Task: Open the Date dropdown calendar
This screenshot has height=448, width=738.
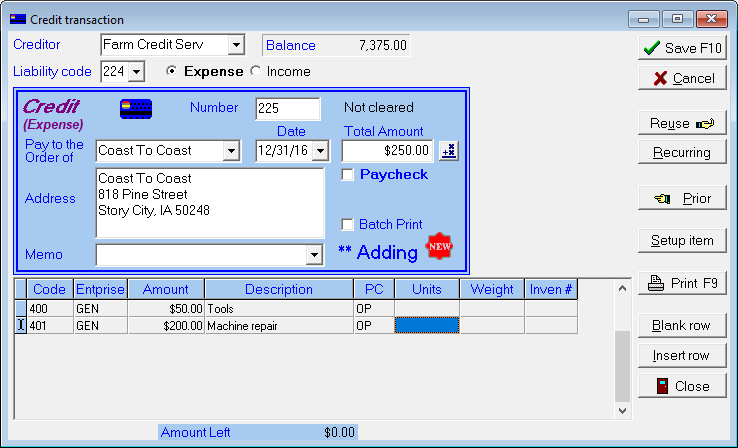Action: [320, 150]
